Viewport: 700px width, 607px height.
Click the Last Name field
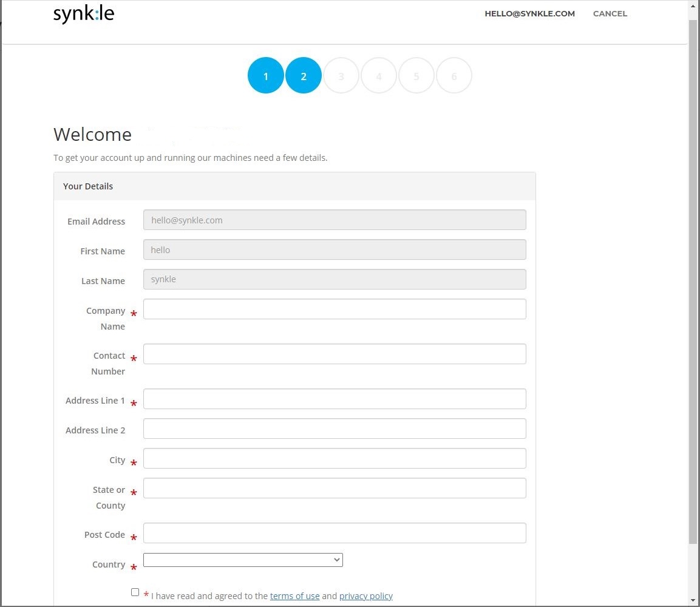pyautogui.click(x=335, y=279)
